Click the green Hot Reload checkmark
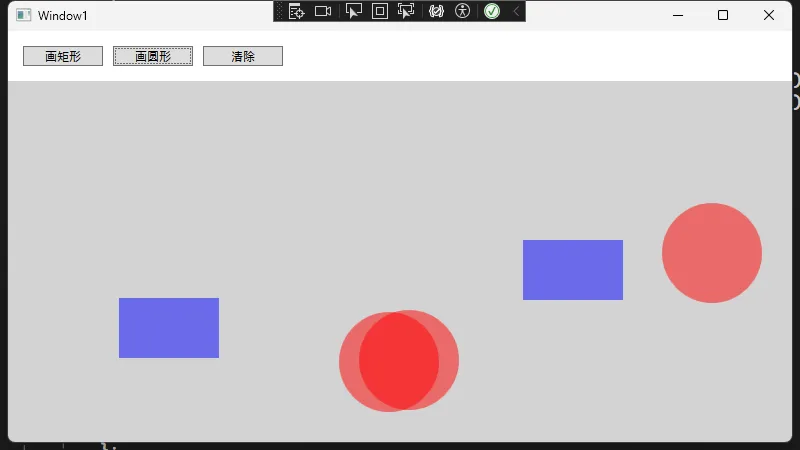The image size is (800, 450). (x=492, y=11)
